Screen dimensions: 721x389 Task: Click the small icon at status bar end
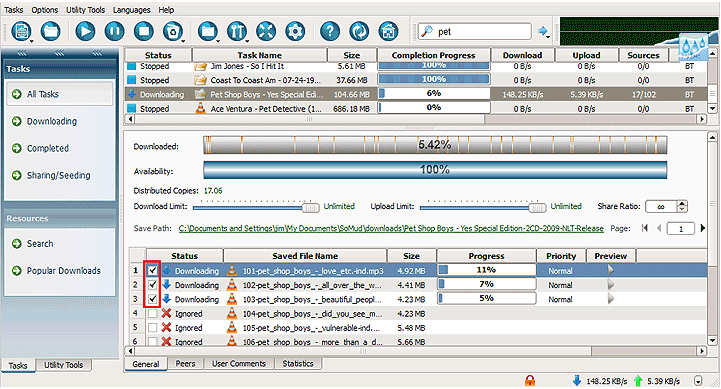(698, 381)
